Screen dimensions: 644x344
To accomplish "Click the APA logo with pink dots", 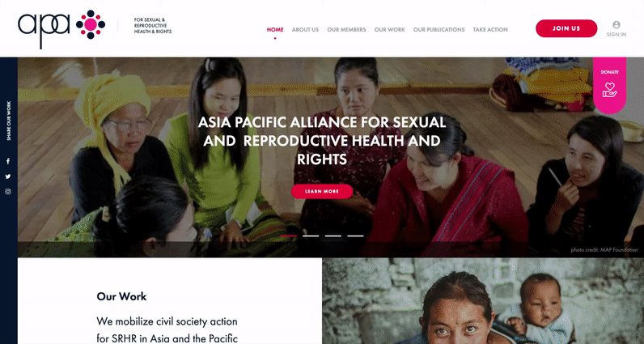I will point(61,28).
